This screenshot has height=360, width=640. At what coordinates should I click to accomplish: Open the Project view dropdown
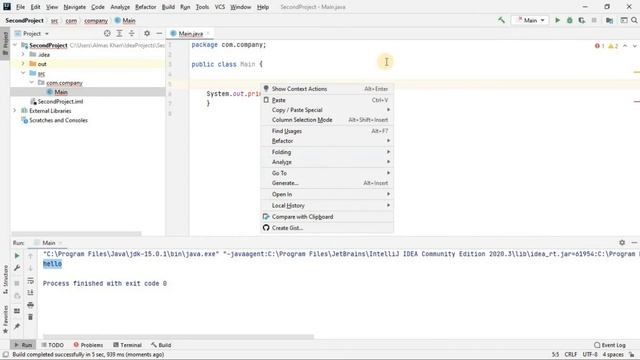pyautogui.click(x=31, y=33)
